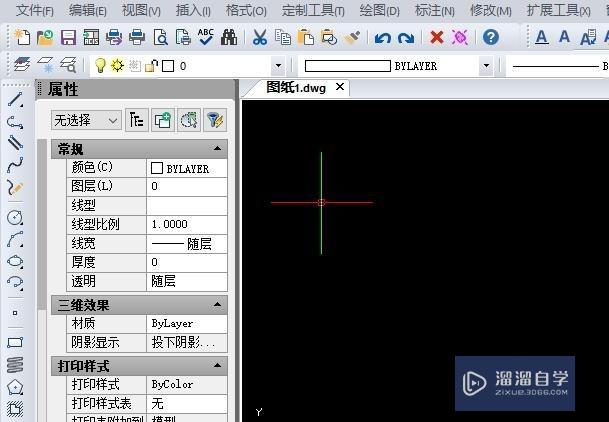
Task: Select the Circle draw tool
Action: pos(15,217)
